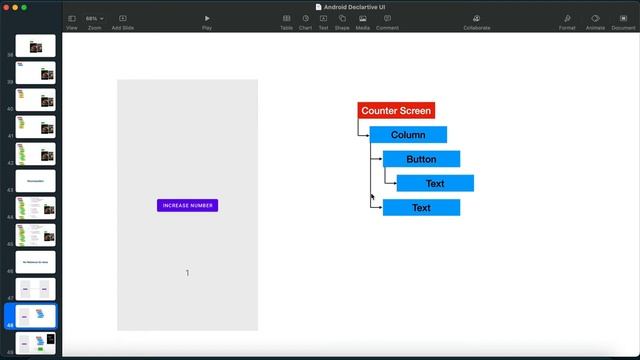640x360 pixels.
Task: Select the bottom Text box under Column
Action: tap(421, 208)
